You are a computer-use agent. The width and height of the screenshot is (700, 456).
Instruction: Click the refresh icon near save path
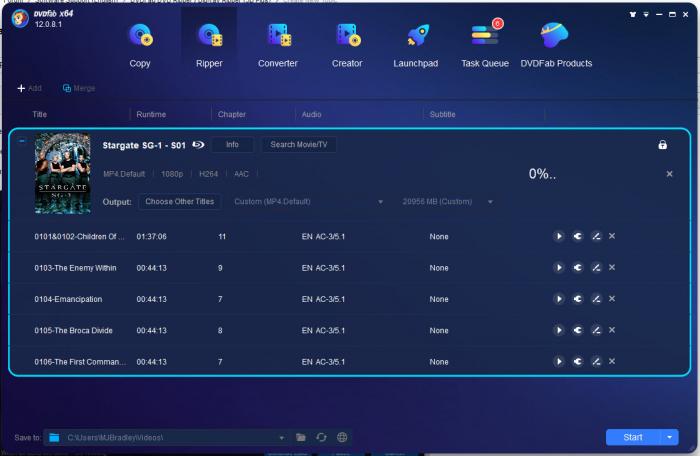321,437
